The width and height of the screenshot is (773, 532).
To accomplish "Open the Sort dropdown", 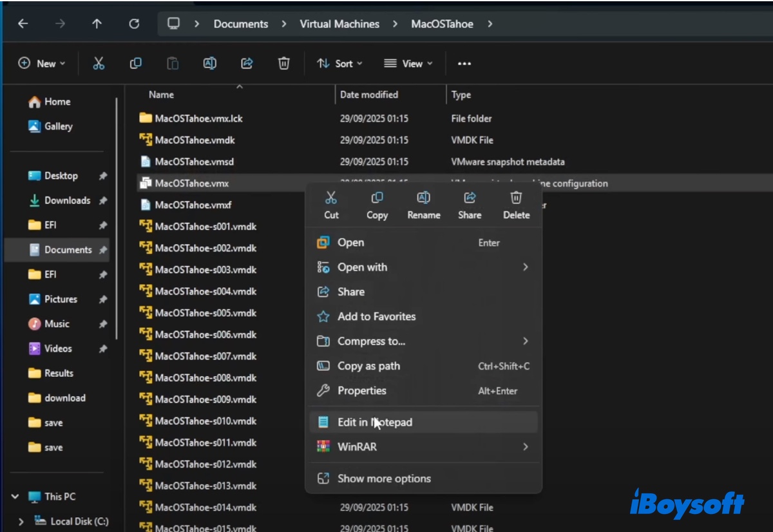I will point(339,63).
